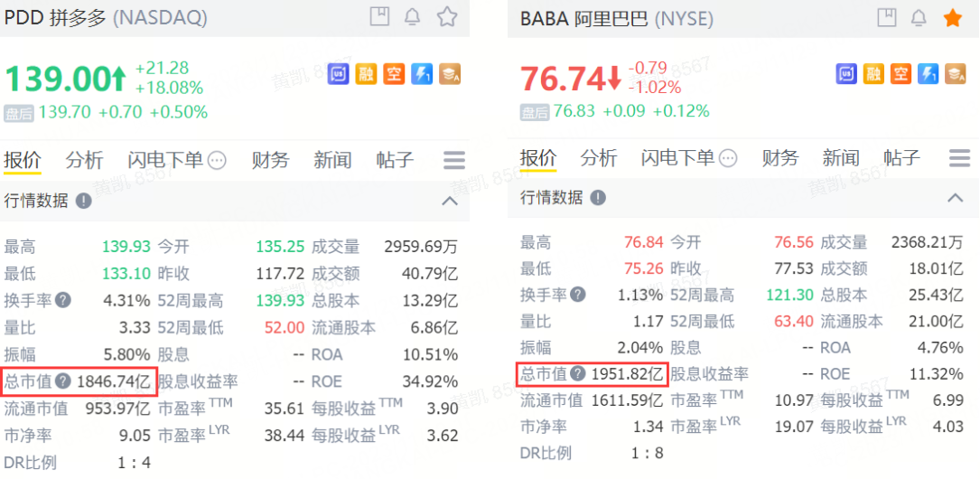Select the 报价 tab in PDD panel
This screenshot has width=980, height=479.
pyautogui.click(x=23, y=160)
